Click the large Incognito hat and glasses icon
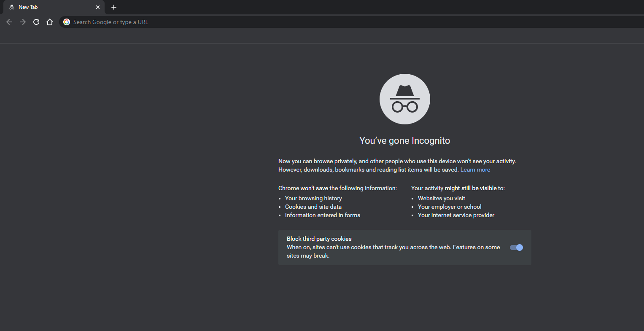 [405, 99]
